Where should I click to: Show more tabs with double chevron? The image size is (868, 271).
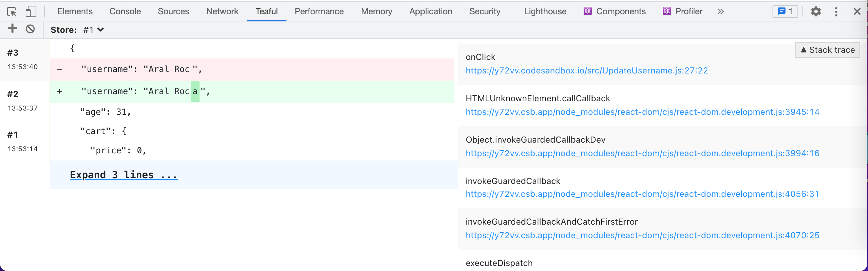click(720, 11)
